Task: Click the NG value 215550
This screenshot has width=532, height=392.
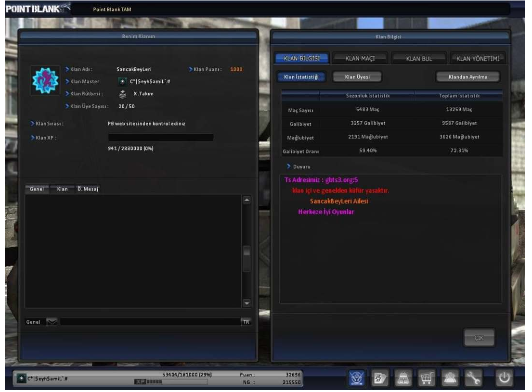Action: (x=291, y=382)
